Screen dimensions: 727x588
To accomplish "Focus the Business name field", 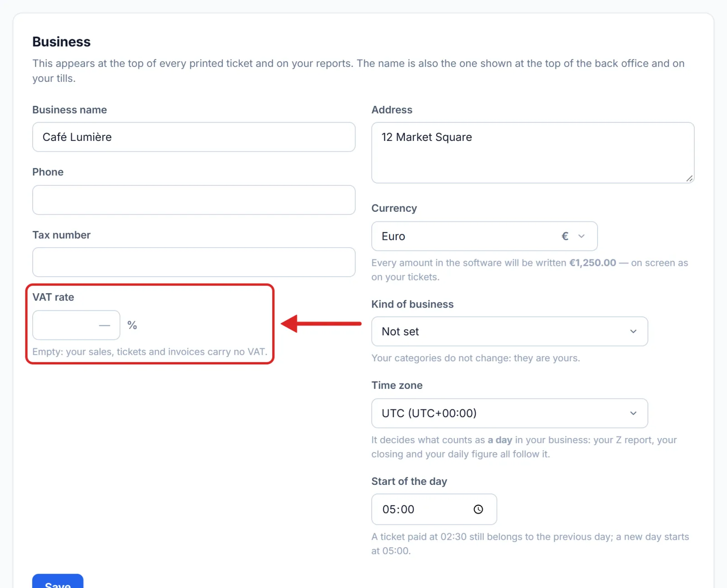I will tap(194, 137).
